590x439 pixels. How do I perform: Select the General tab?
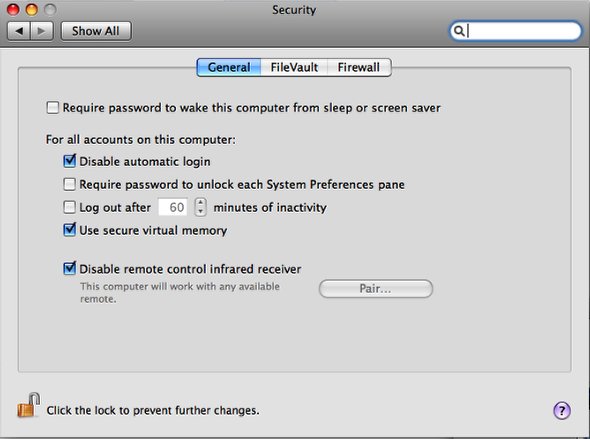pyautogui.click(x=229, y=67)
